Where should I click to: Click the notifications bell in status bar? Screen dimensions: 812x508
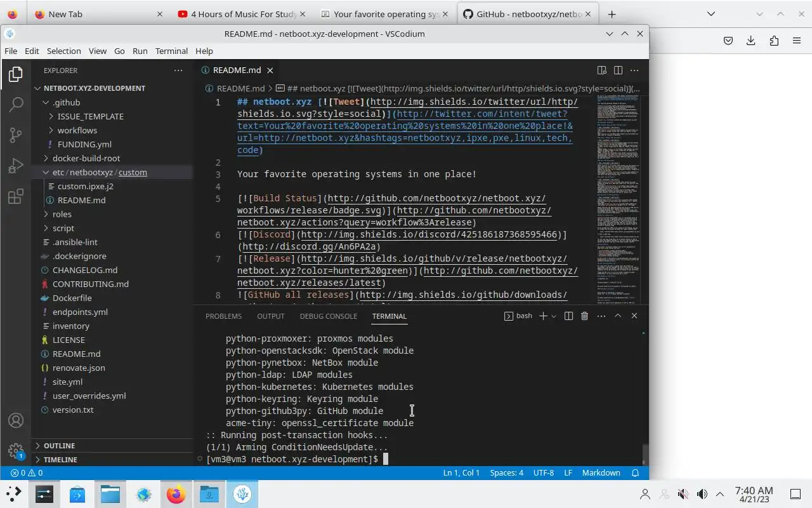pyautogui.click(x=635, y=472)
